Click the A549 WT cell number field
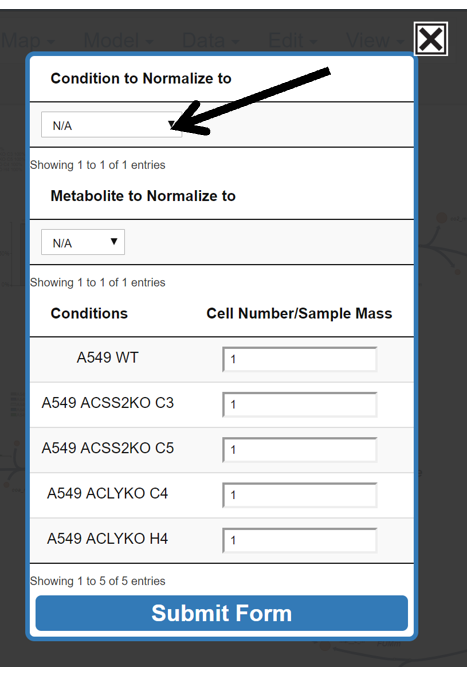 pyautogui.click(x=300, y=359)
